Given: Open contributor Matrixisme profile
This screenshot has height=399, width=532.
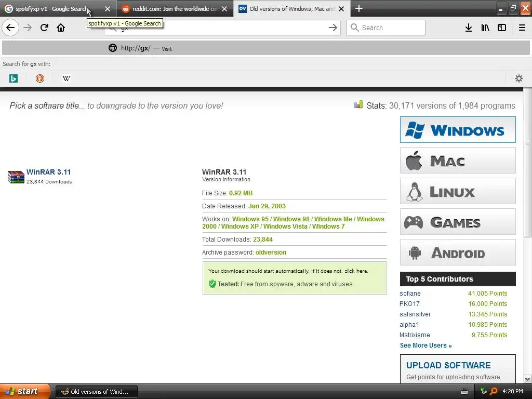Looking at the screenshot, I should point(415,335).
